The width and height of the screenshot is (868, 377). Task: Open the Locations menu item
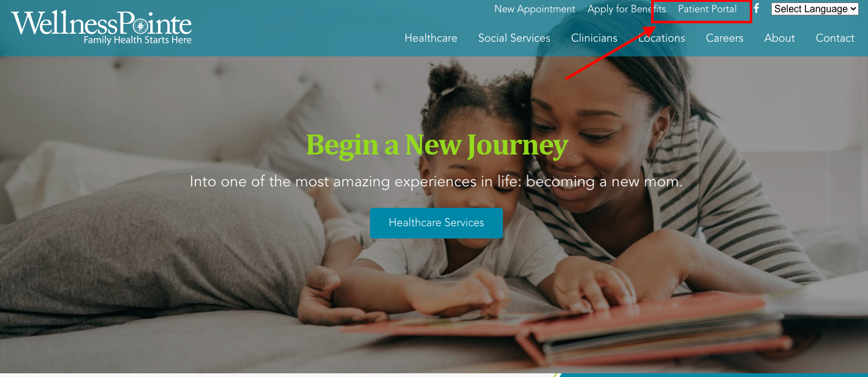(662, 38)
